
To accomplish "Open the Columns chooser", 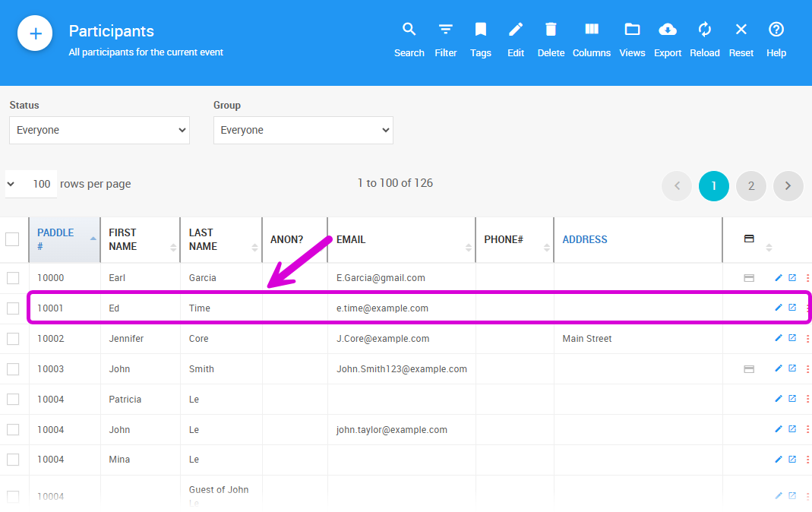I will point(591,30).
